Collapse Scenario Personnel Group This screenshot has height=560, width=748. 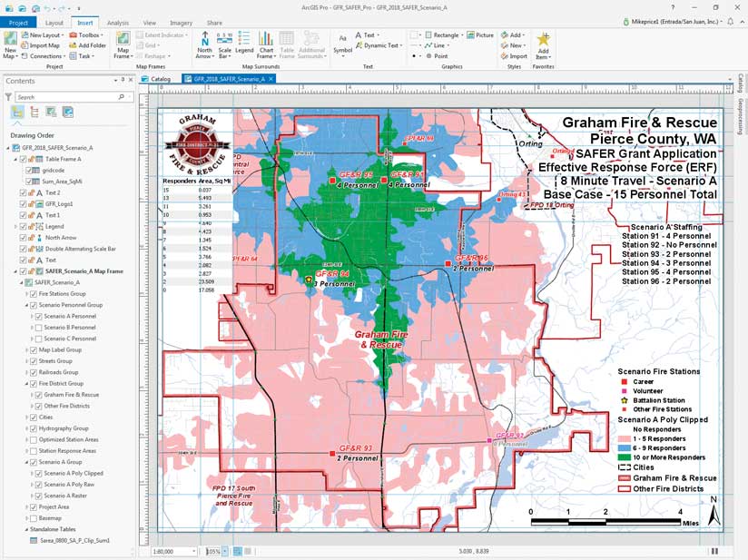(27, 305)
